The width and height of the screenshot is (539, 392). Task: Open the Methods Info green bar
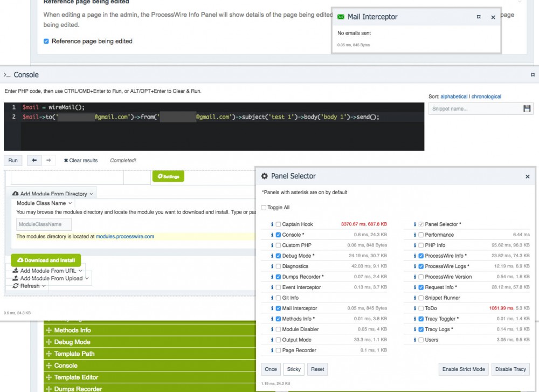72,330
